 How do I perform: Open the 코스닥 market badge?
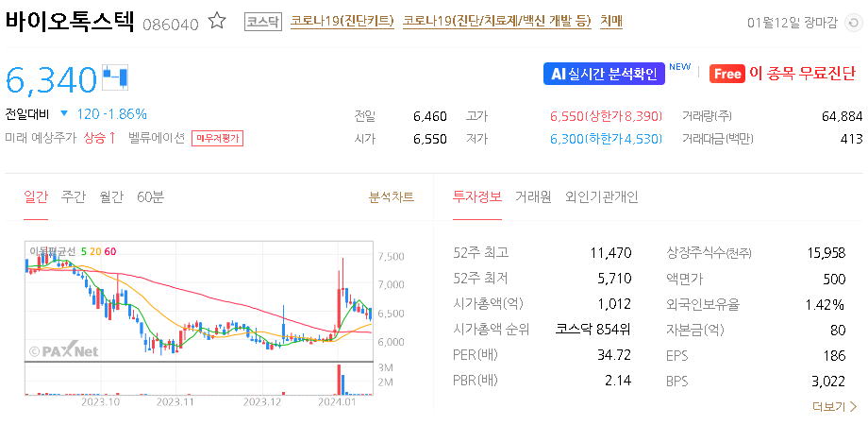coord(263,22)
